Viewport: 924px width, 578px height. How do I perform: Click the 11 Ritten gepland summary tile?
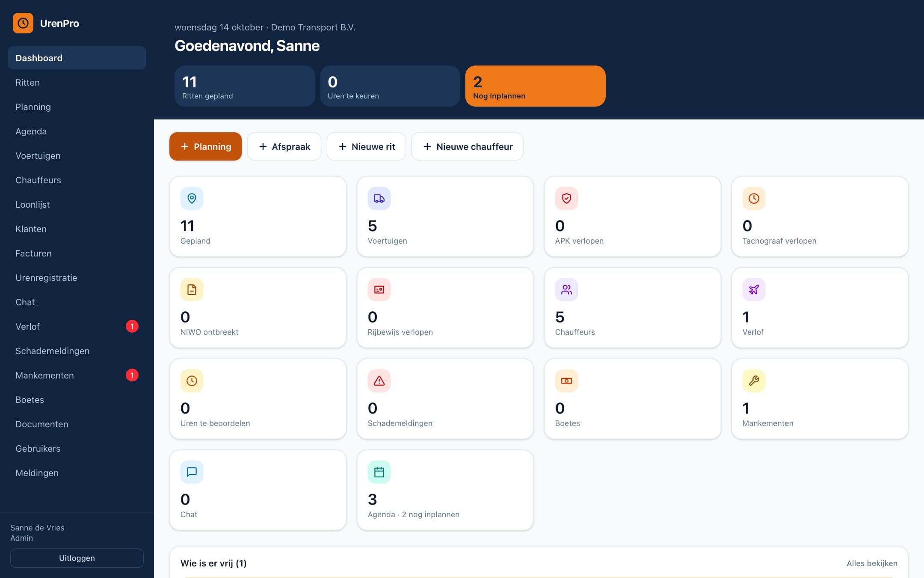[245, 86]
